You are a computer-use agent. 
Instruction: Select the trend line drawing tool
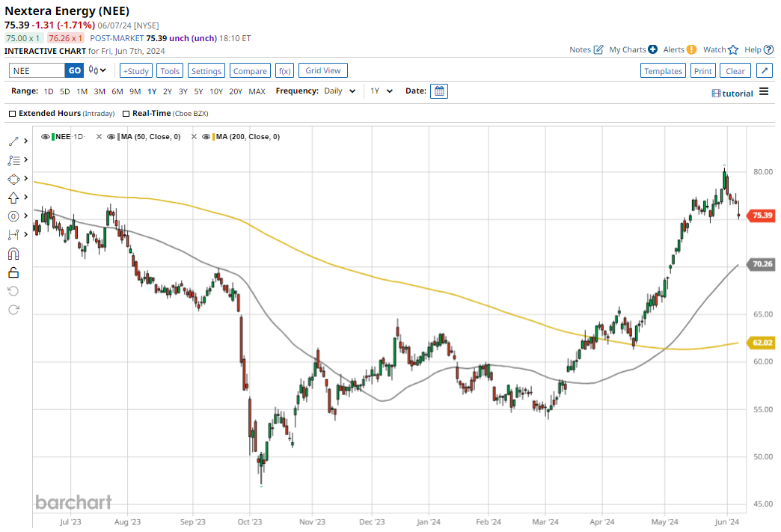(13, 141)
